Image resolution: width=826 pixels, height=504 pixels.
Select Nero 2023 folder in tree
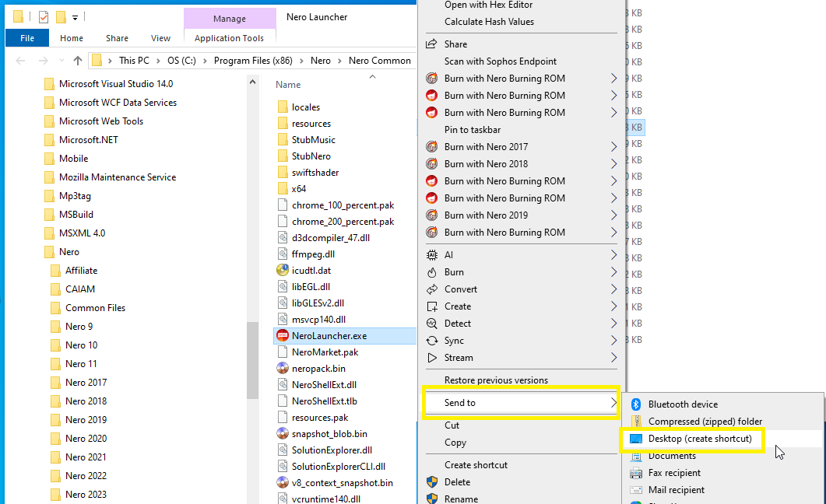[x=86, y=495]
